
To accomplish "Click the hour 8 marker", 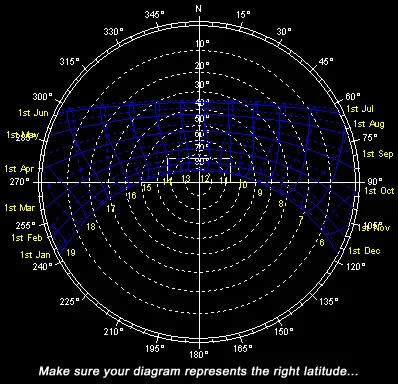I will coord(281,203).
